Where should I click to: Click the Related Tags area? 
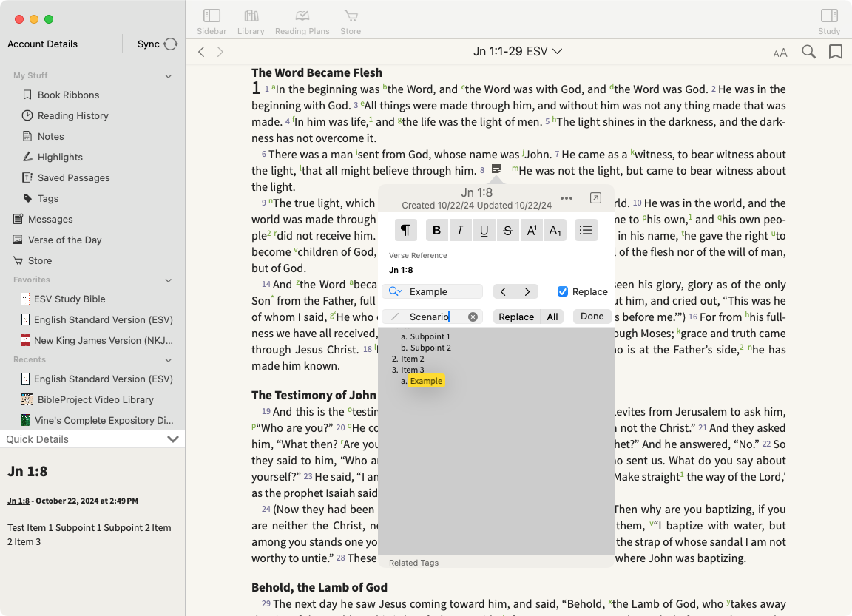(x=413, y=563)
